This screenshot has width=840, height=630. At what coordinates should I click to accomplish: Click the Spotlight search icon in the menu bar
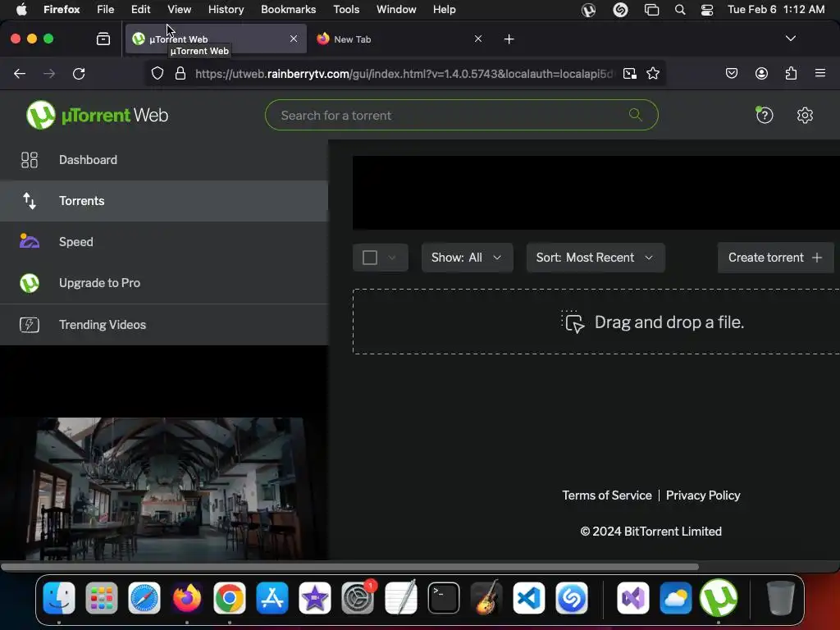680,10
